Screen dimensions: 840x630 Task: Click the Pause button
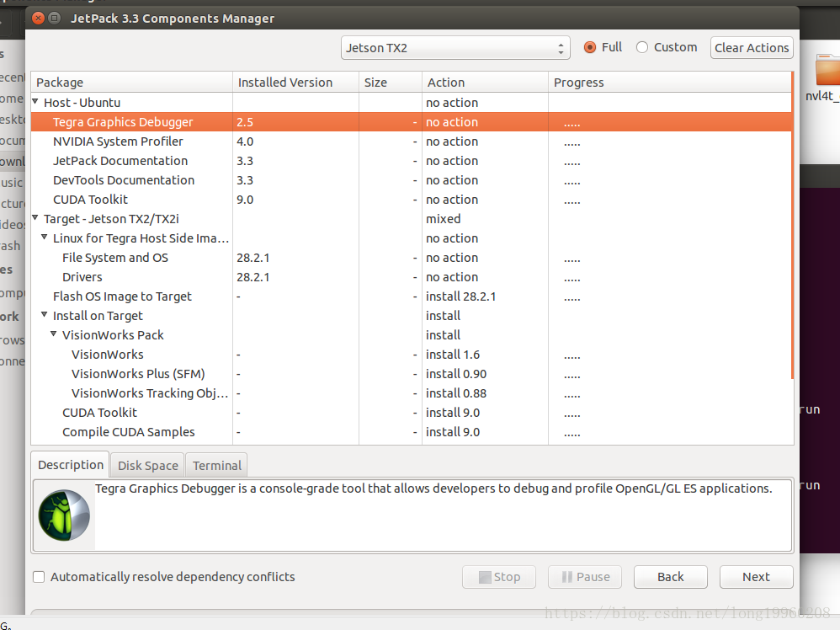585,577
